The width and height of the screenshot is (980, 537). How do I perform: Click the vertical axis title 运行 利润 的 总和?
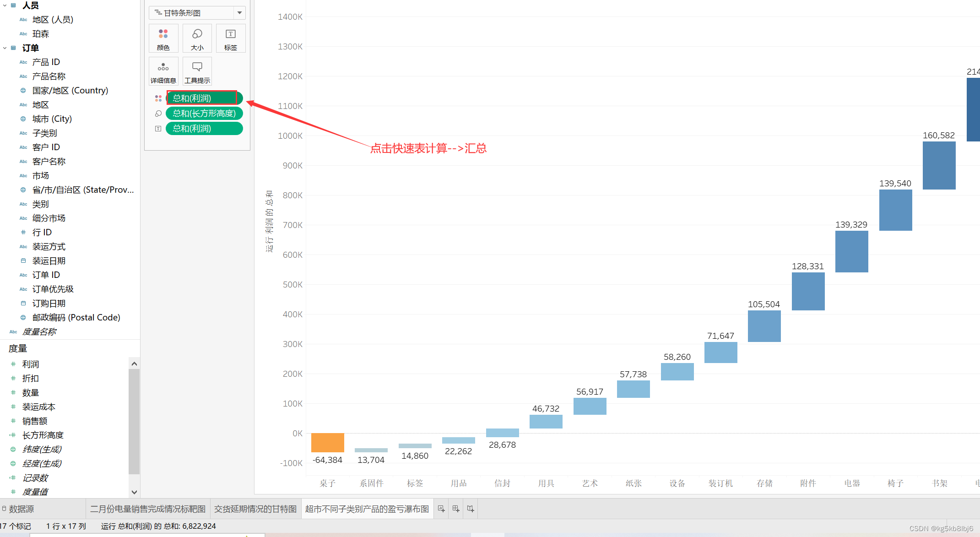(270, 222)
